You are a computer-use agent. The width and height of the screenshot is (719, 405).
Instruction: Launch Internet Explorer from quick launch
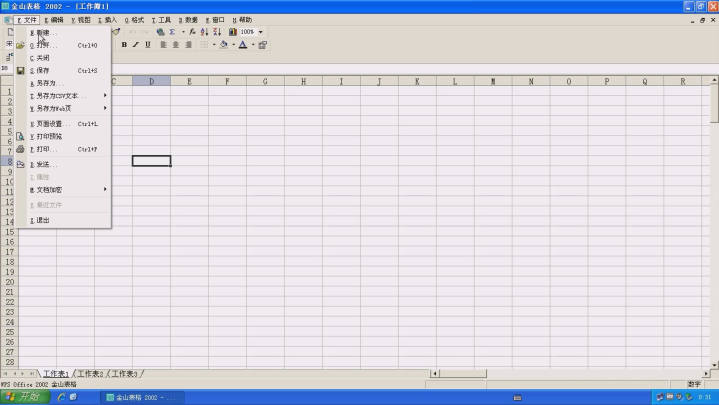(x=61, y=397)
